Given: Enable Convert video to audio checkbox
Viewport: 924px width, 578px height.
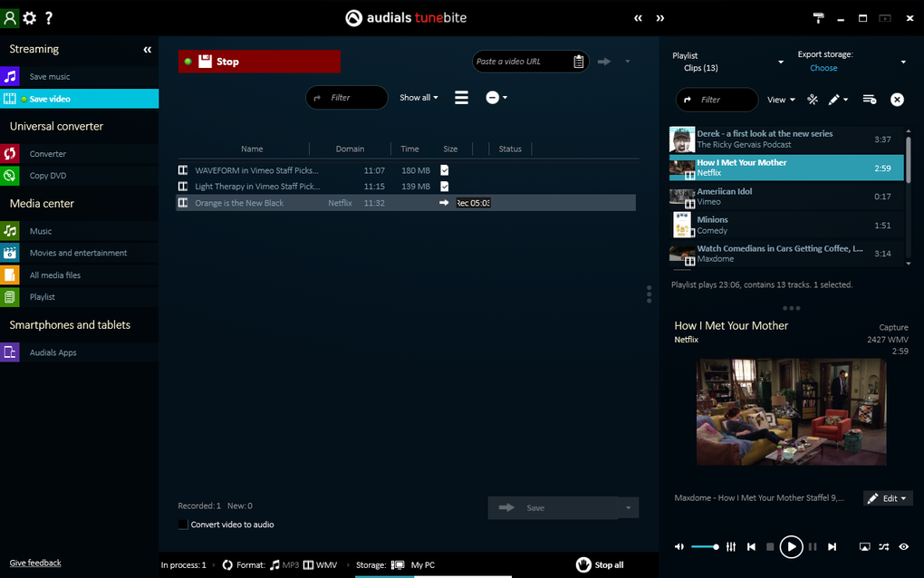Looking at the screenshot, I should [183, 525].
